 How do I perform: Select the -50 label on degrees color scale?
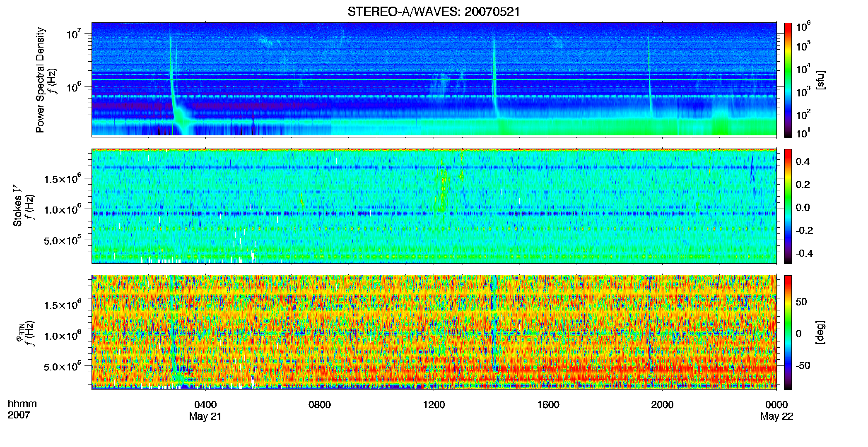(803, 365)
